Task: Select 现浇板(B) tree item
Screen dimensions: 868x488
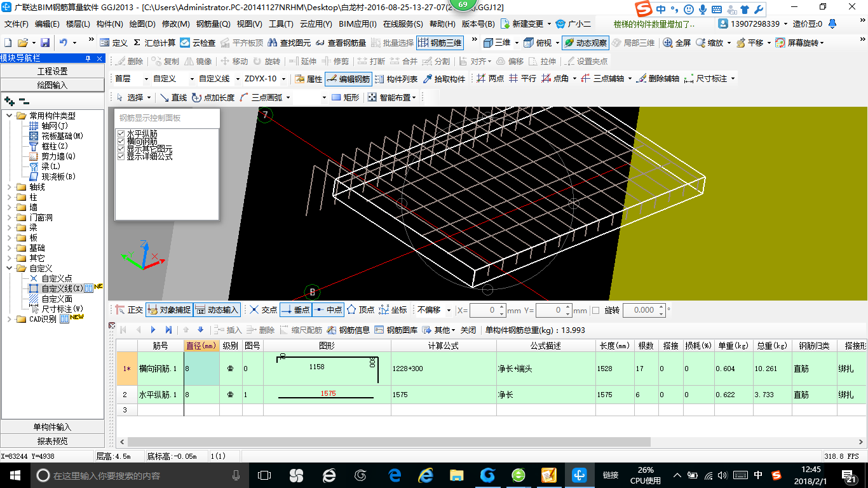Action: [x=58, y=177]
